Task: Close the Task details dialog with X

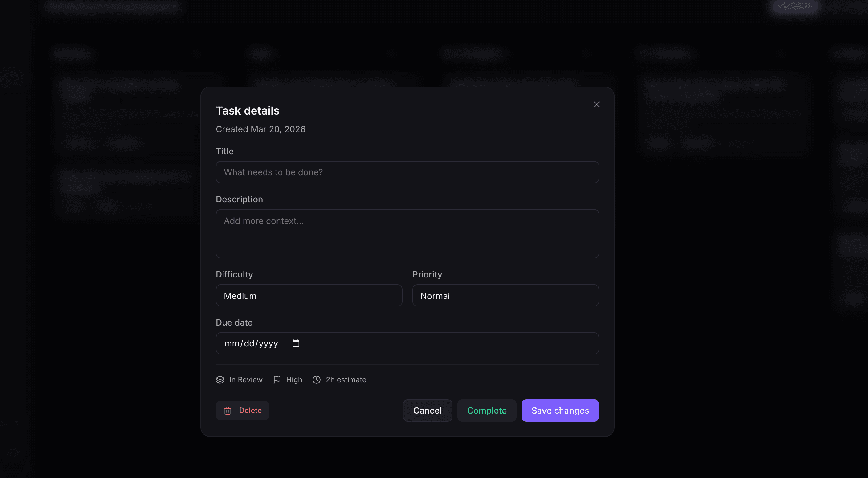Action: (x=596, y=105)
